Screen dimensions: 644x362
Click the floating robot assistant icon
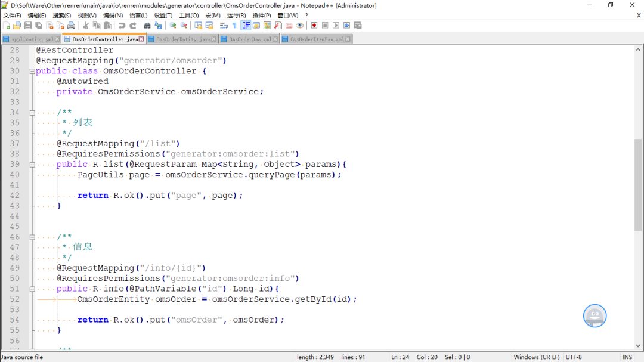(x=594, y=316)
